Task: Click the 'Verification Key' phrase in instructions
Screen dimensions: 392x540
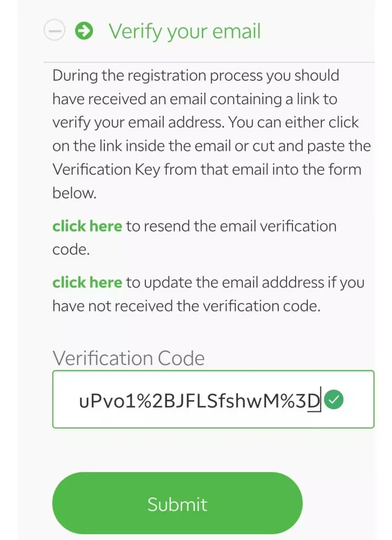Action: (x=106, y=169)
